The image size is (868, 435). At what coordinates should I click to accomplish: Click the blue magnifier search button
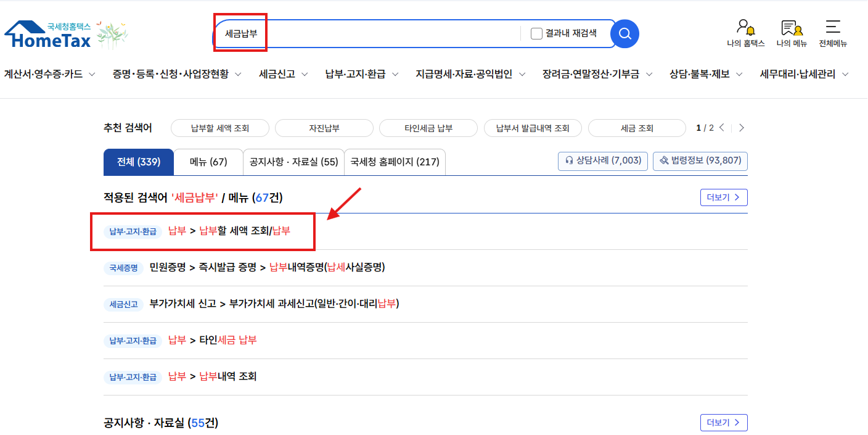[624, 33]
